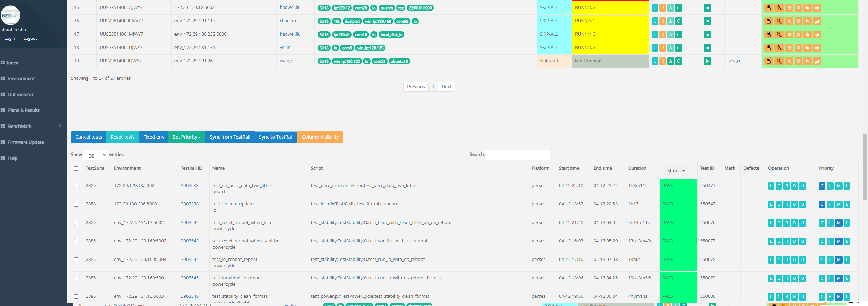Screen dimensions: 868x306
Task: Click into the Search input field
Action: (x=518, y=155)
